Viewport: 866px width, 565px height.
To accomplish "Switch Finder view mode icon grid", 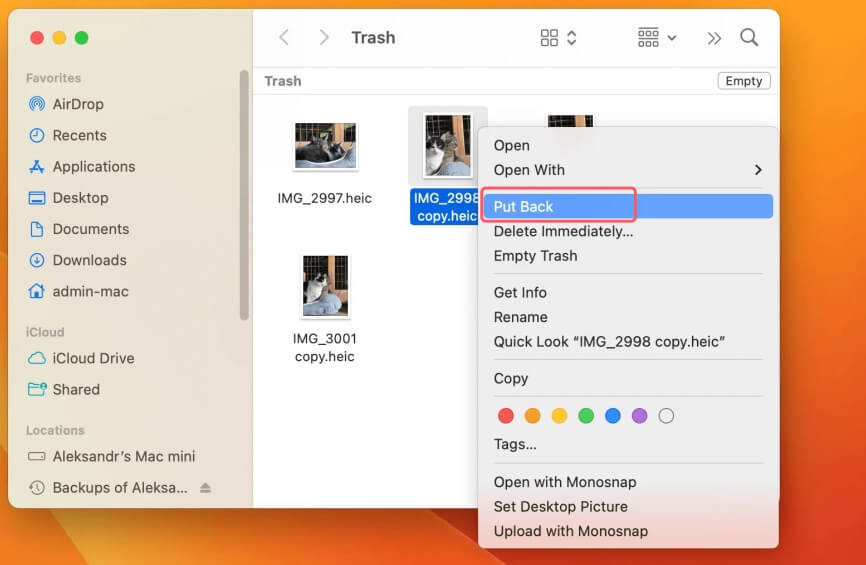I will tap(558, 38).
